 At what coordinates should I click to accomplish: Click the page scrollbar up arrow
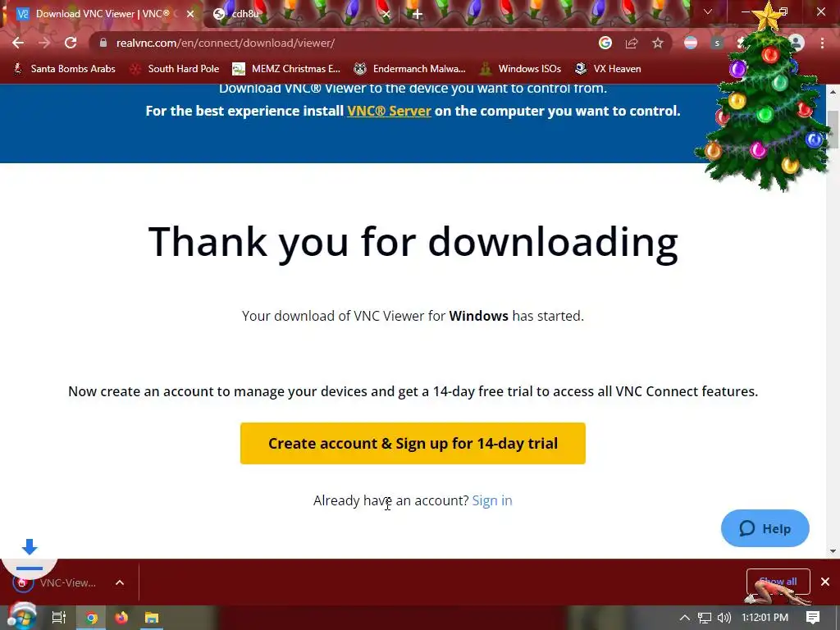(x=833, y=92)
